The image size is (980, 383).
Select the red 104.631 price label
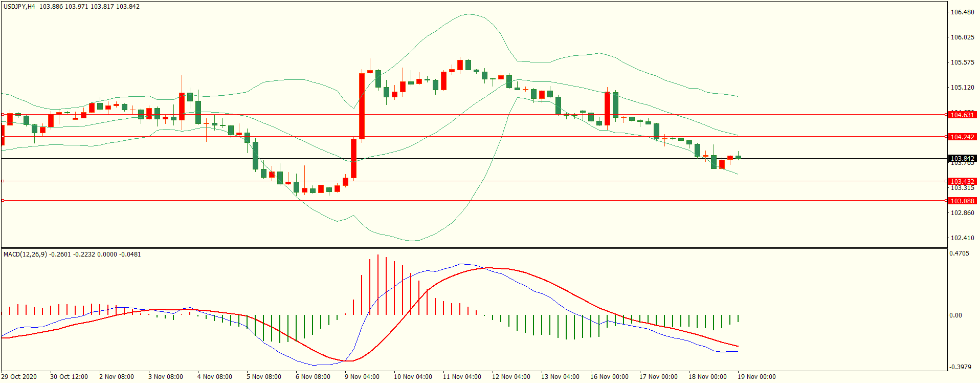962,115
